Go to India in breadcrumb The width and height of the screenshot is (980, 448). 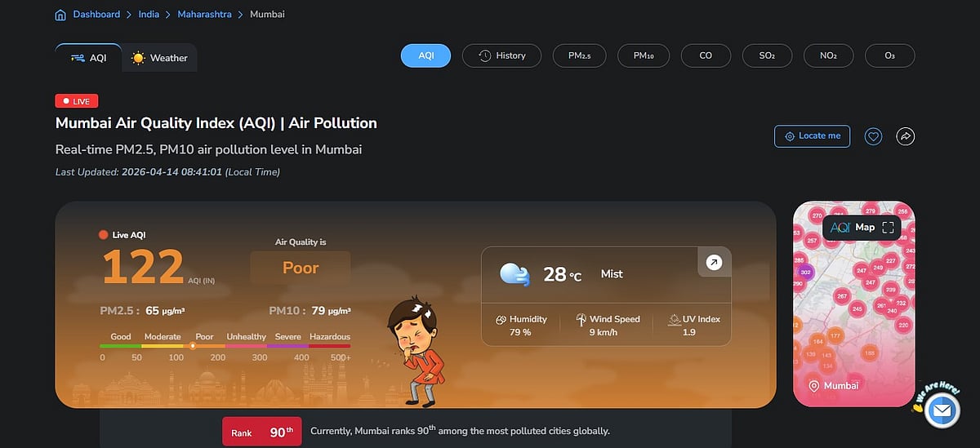pyautogui.click(x=150, y=15)
